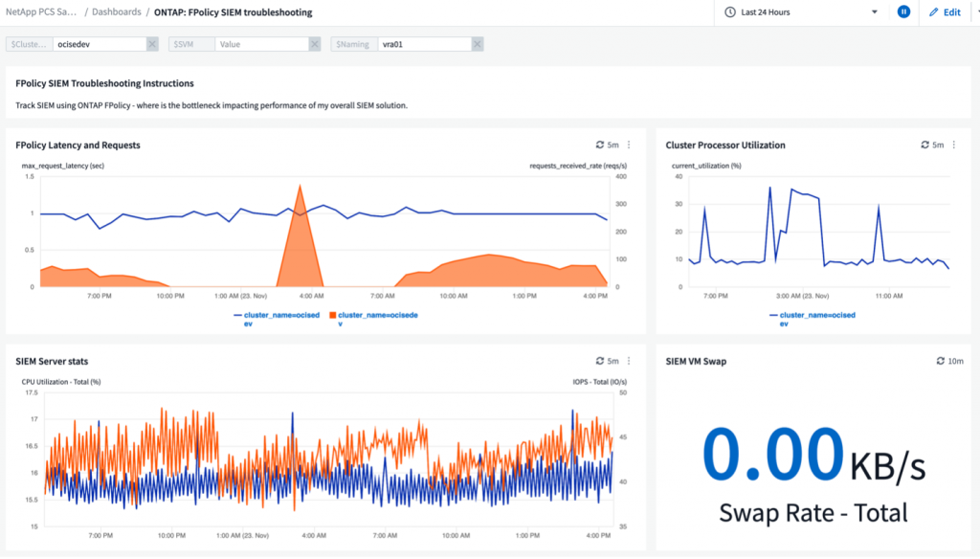
Task: Click the SIEM VM Swap 10m refresh icon
Action: click(941, 361)
